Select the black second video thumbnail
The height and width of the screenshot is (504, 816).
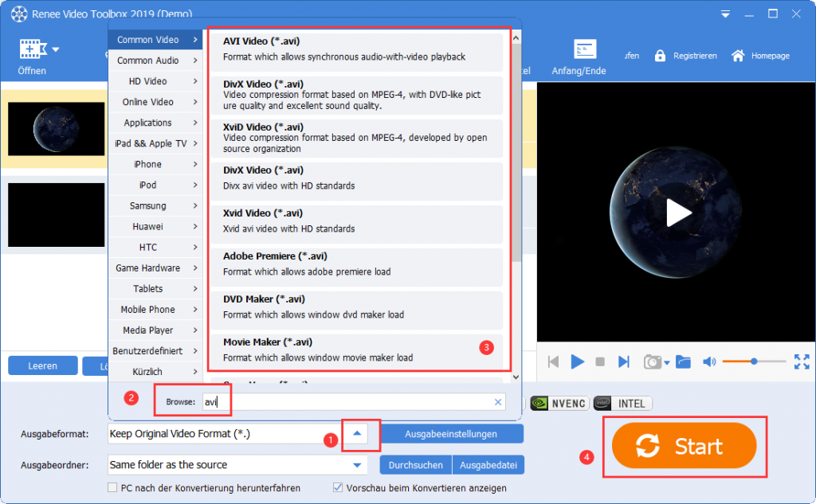tap(57, 215)
